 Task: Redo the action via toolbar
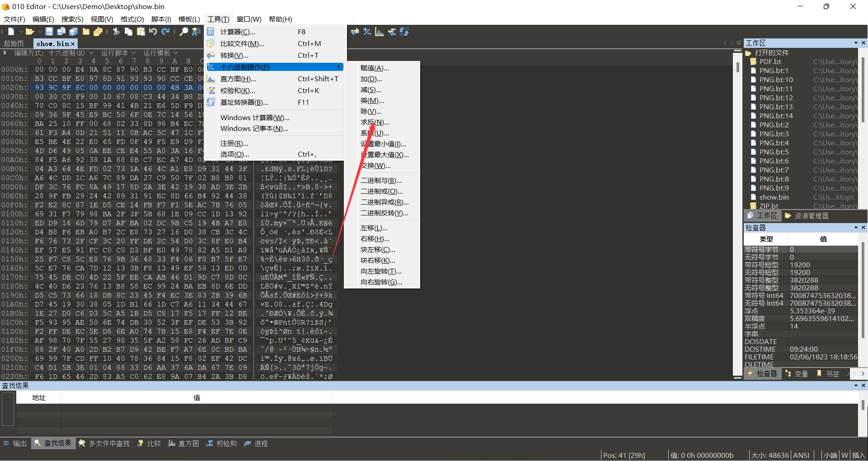coord(165,32)
